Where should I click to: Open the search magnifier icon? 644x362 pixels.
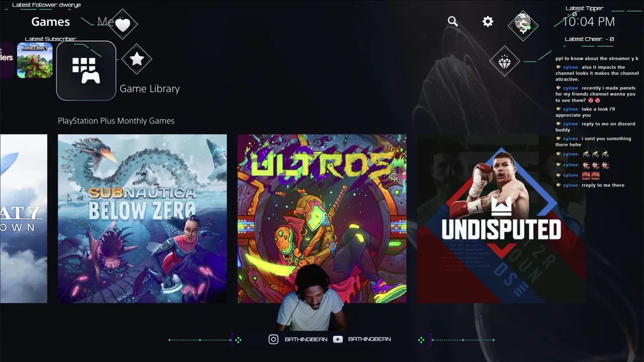453,22
